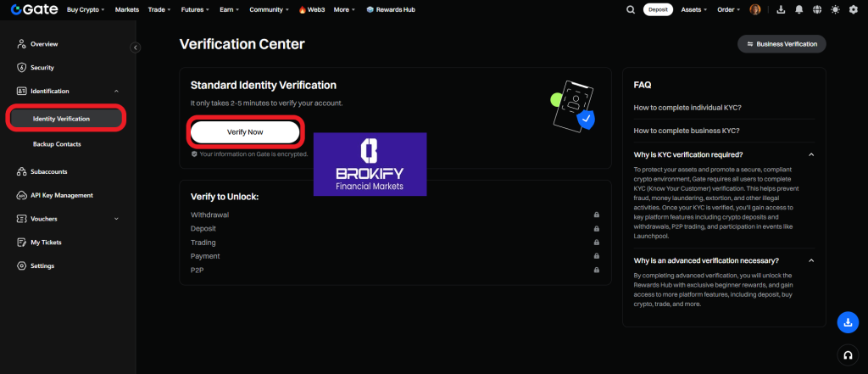Click the headset support chat icon
Viewport: 868px width, 374px height.
(848, 354)
